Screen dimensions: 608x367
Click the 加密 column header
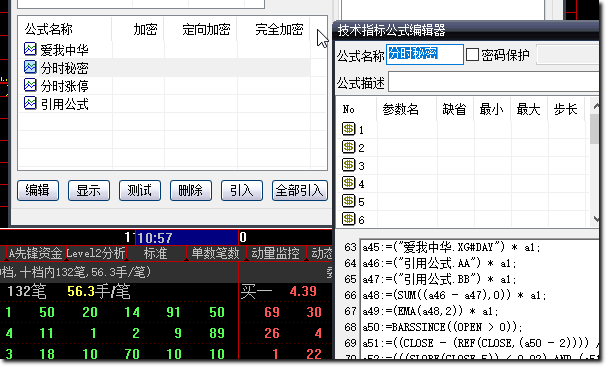click(138, 29)
